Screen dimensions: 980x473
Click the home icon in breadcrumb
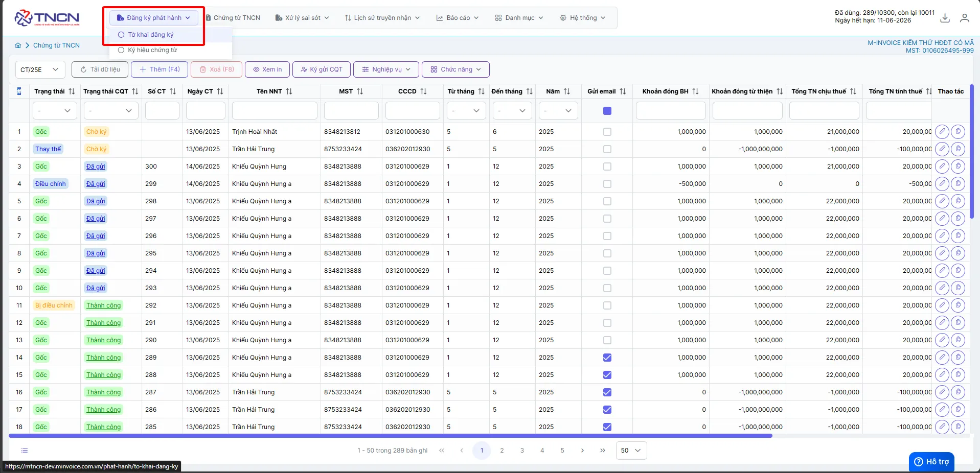click(18, 45)
